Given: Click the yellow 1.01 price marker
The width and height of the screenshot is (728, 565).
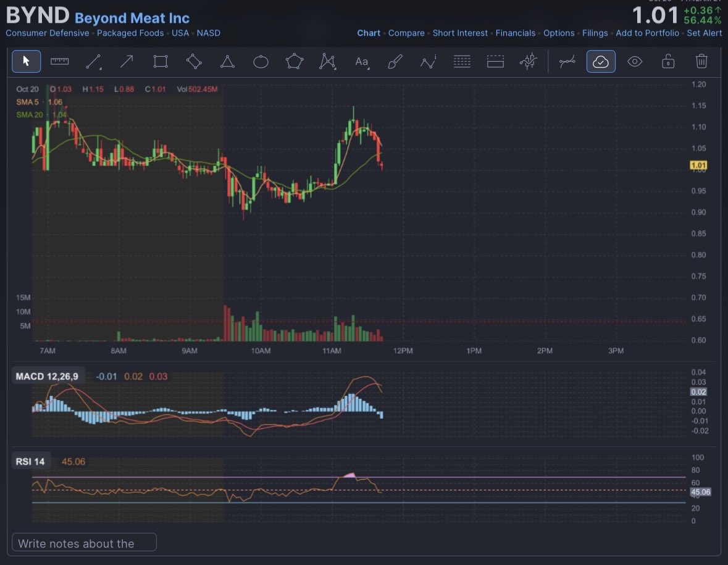Looking at the screenshot, I should tap(698, 165).
